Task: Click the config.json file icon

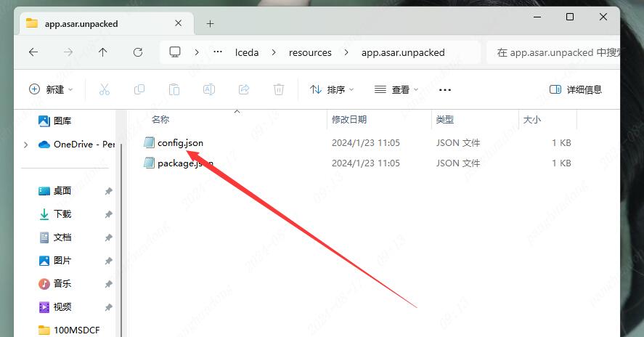Action: coord(149,142)
